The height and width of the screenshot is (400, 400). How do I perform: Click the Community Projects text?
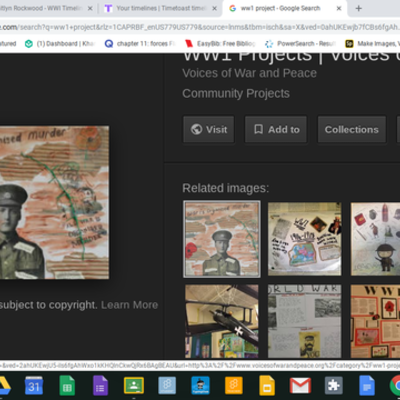(x=236, y=94)
